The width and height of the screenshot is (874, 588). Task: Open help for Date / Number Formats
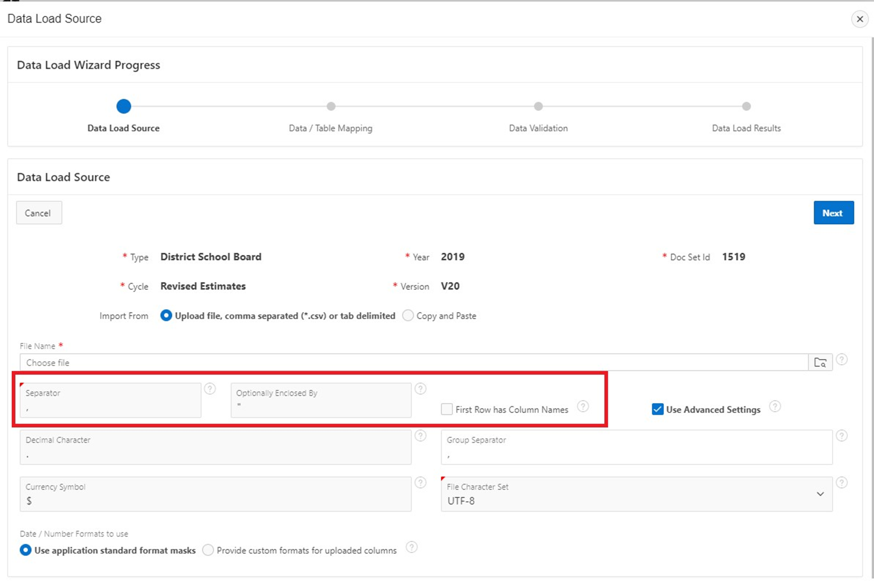411,547
